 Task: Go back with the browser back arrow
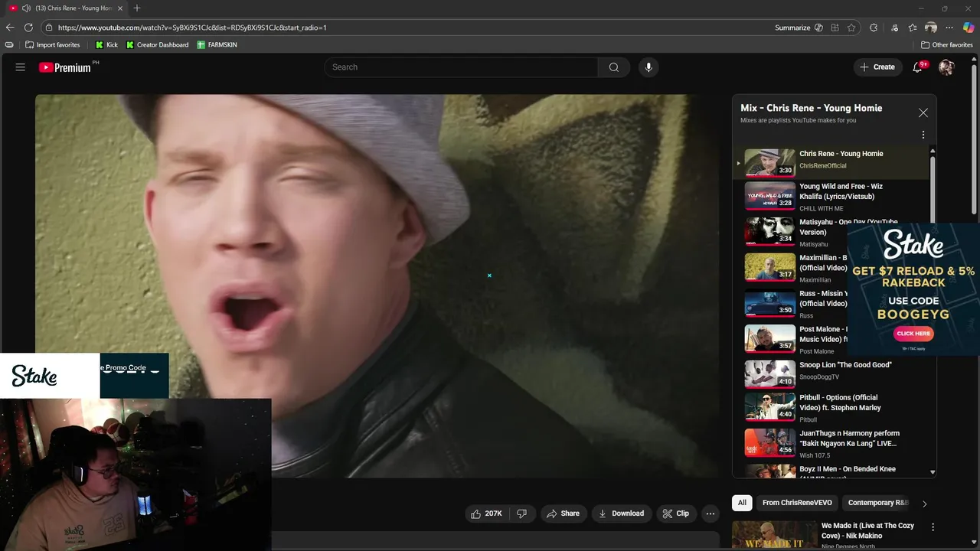click(10, 28)
